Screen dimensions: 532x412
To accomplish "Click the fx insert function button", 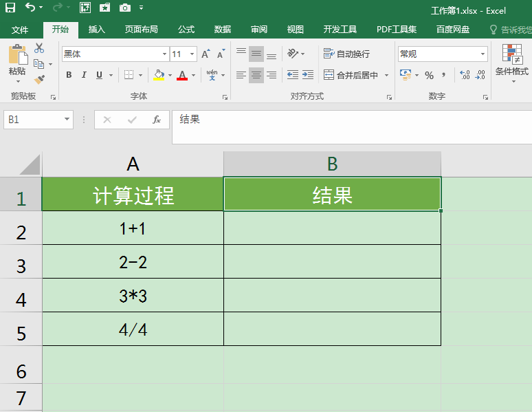I will click(x=157, y=120).
